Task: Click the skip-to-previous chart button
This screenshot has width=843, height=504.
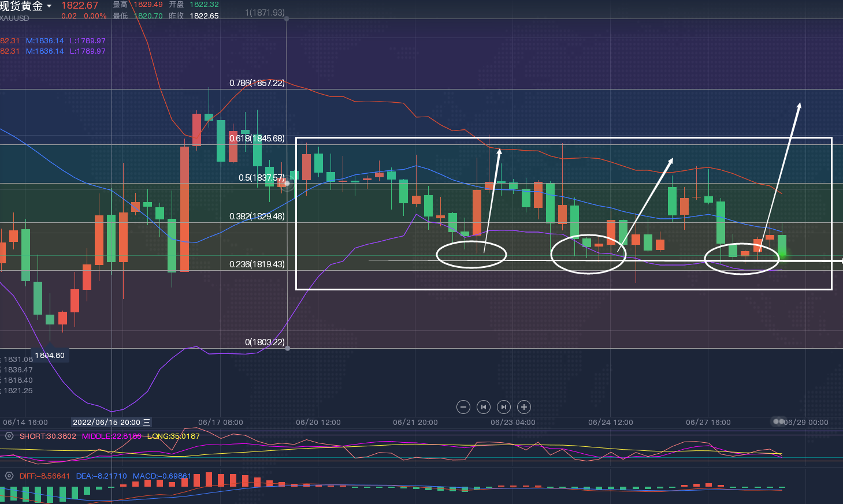Action: point(484,407)
